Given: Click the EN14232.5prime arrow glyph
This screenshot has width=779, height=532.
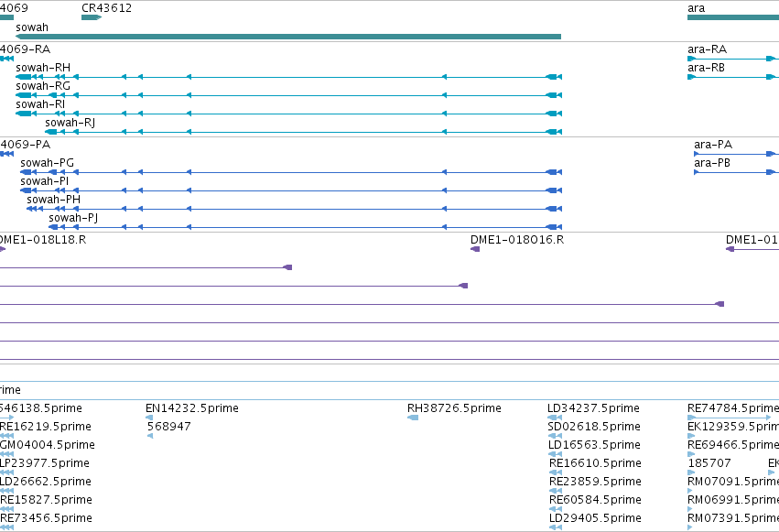Looking at the screenshot, I should (149, 418).
